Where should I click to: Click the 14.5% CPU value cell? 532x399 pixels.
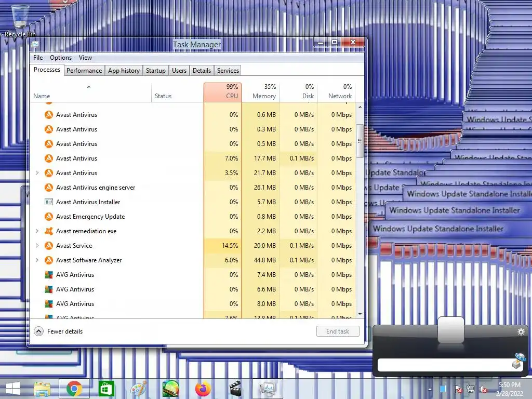[x=222, y=246]
